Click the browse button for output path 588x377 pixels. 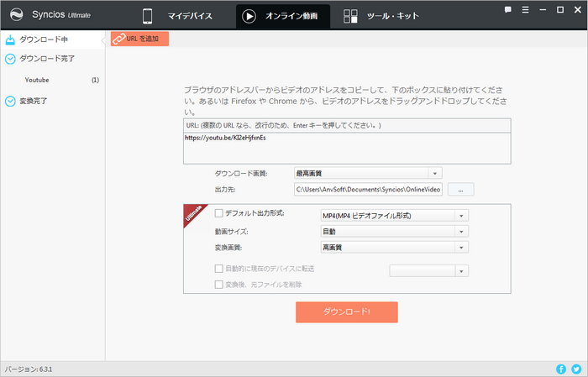[x=460, y=190]
